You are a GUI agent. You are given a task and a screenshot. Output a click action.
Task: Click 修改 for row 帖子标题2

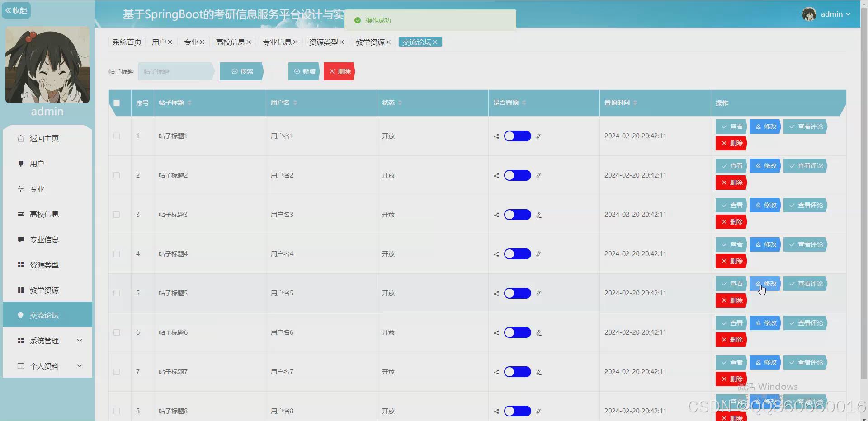tap(765, 166)
